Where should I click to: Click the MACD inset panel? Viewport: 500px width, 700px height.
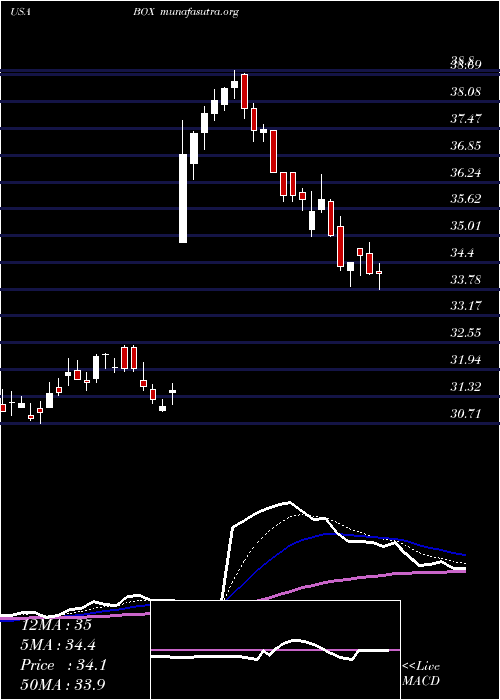(x=275, y=650)
